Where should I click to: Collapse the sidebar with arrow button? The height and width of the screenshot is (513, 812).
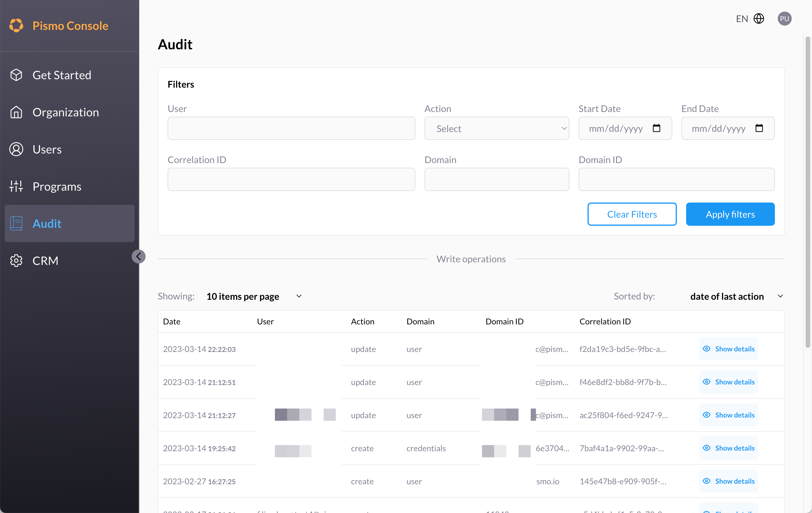click(x=139, y=256)
